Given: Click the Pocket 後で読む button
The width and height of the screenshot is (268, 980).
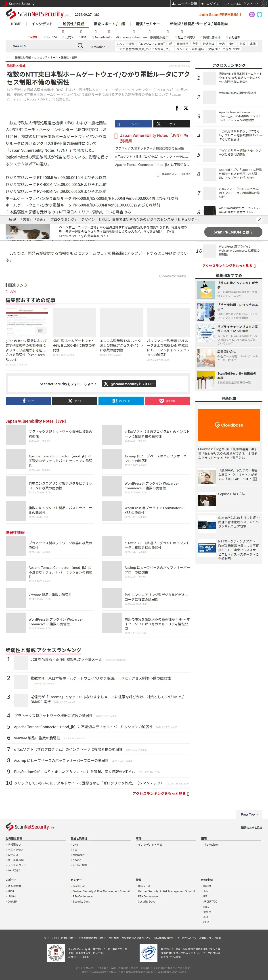Looking at the screenshot, I should (x=167, y=401).
